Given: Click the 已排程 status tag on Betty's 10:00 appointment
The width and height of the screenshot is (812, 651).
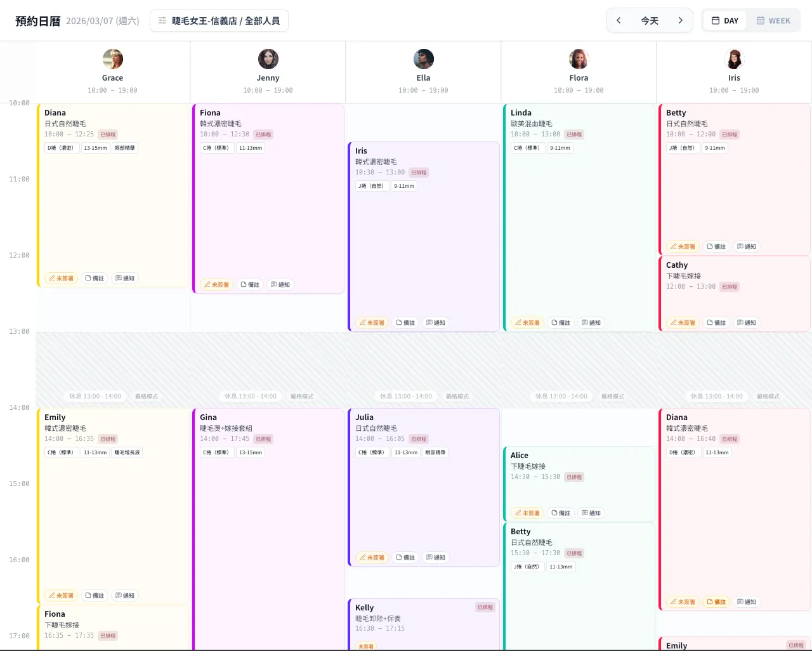Looking at the screenshot, I should (x=730, y=135).
